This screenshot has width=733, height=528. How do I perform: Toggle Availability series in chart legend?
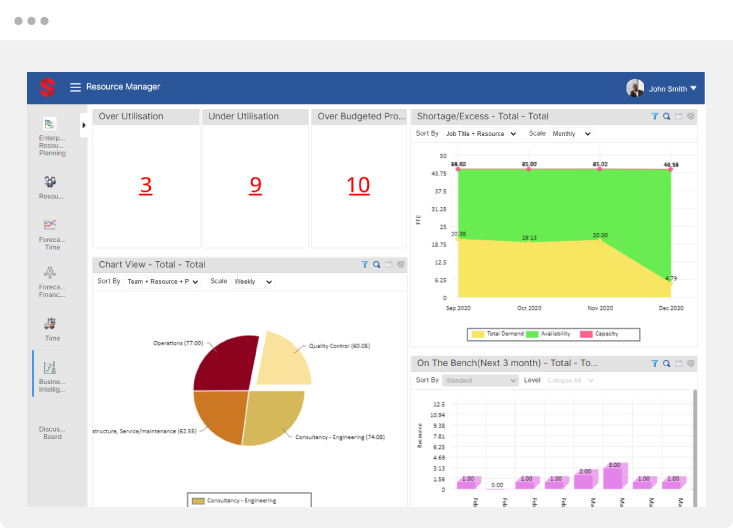pyautogui.click(x=546, y=333)
